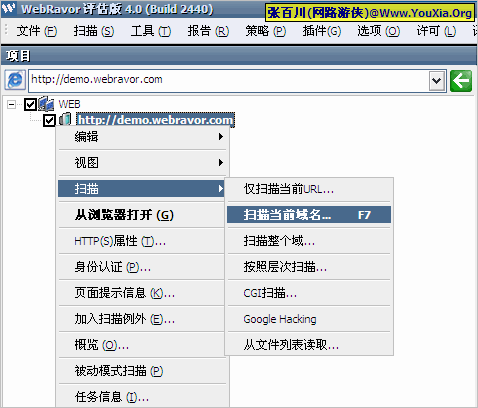
Task: Toggle the WEB root checkbox
Action: click(30, 104)
